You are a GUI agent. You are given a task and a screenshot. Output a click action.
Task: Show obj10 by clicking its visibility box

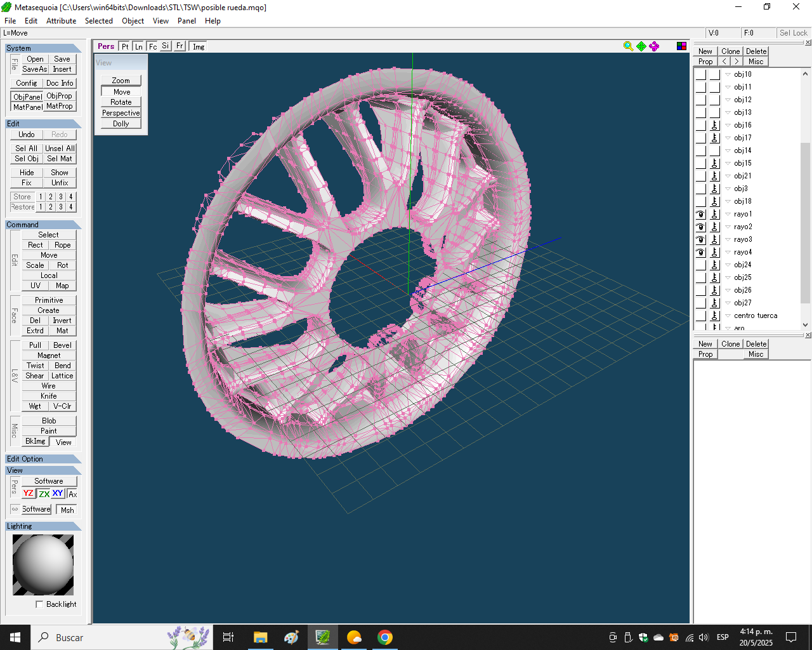(700, 74)
